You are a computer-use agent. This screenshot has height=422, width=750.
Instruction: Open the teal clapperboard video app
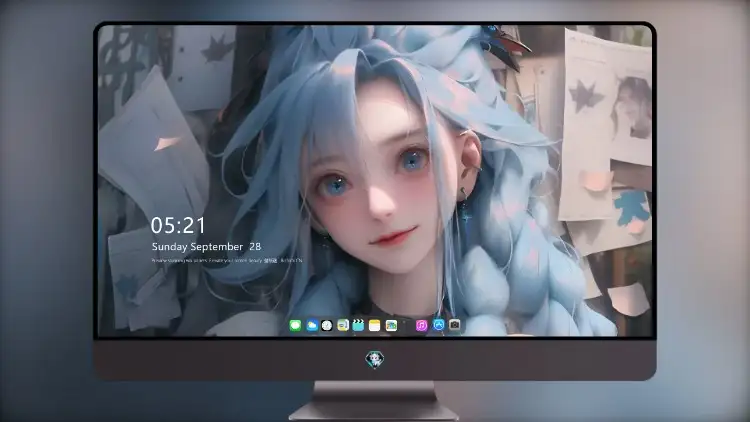point(358,326)
